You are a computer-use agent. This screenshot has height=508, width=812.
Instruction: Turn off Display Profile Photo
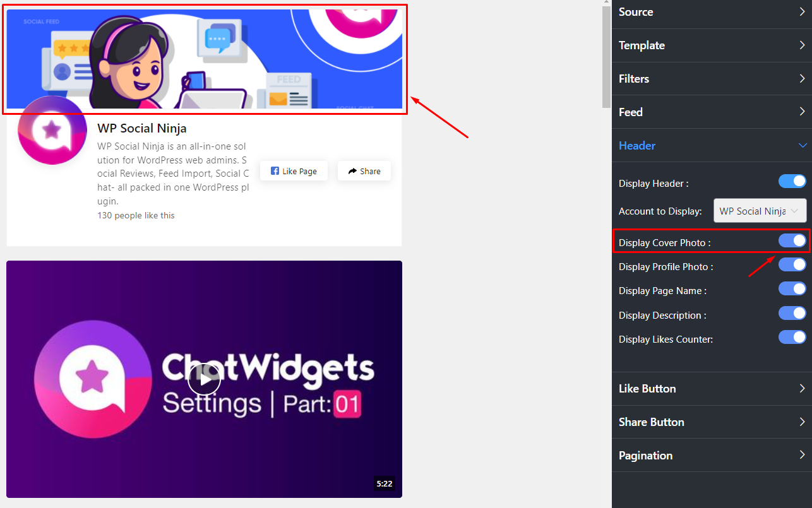point(792,264)
